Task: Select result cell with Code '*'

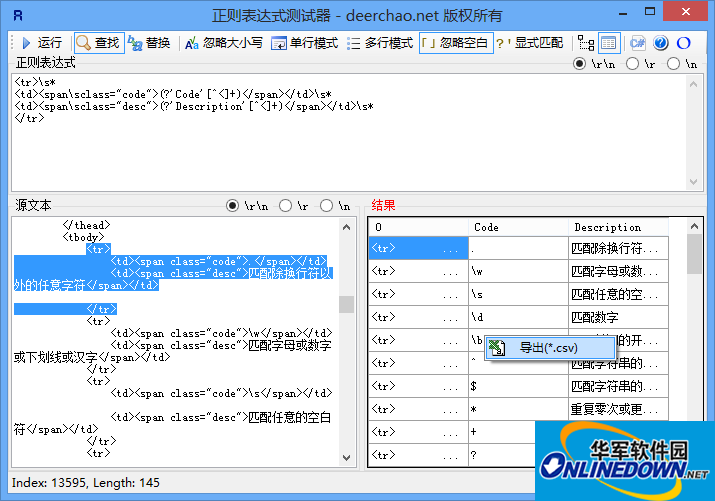Action: [x=518, y=409]
